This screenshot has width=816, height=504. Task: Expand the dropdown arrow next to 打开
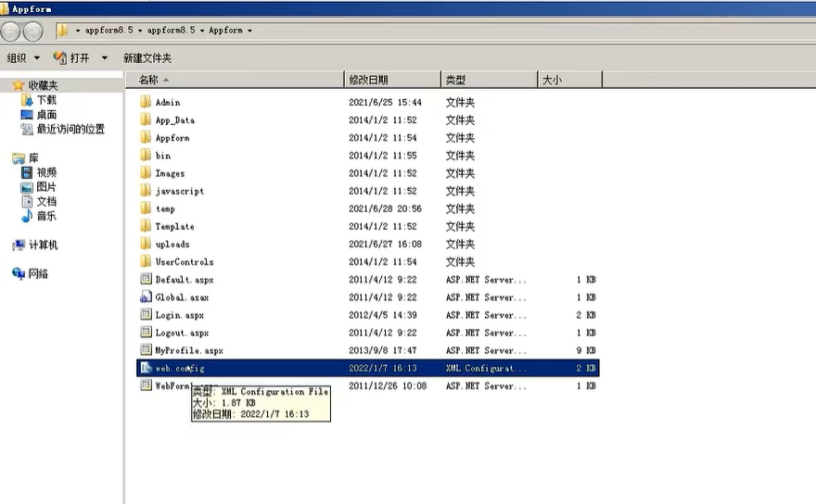[104, 58]
